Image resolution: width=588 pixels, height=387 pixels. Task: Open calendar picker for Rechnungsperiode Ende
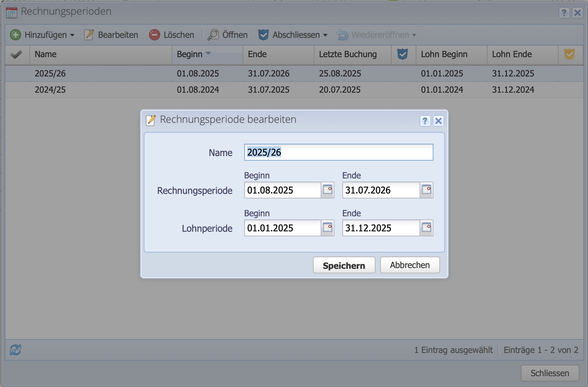pyautogui.click(x=427, y=190)
